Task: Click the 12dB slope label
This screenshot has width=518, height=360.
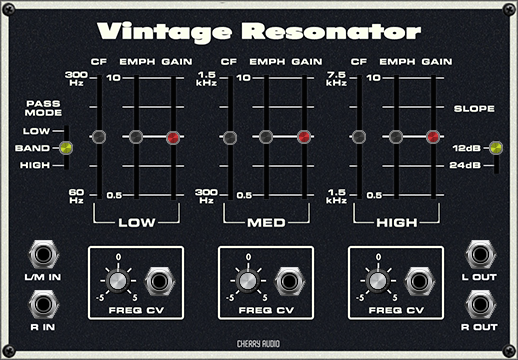Action: pyautogui.click(x=467, y=148)
